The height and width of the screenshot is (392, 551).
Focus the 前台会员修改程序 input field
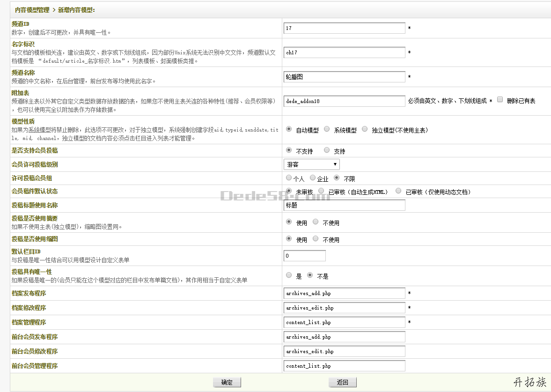point(345,351)
